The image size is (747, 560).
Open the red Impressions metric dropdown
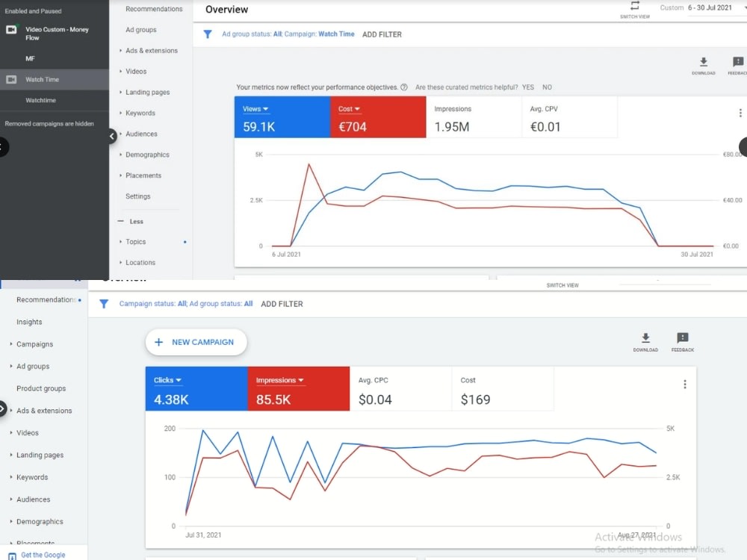[279, 380]
